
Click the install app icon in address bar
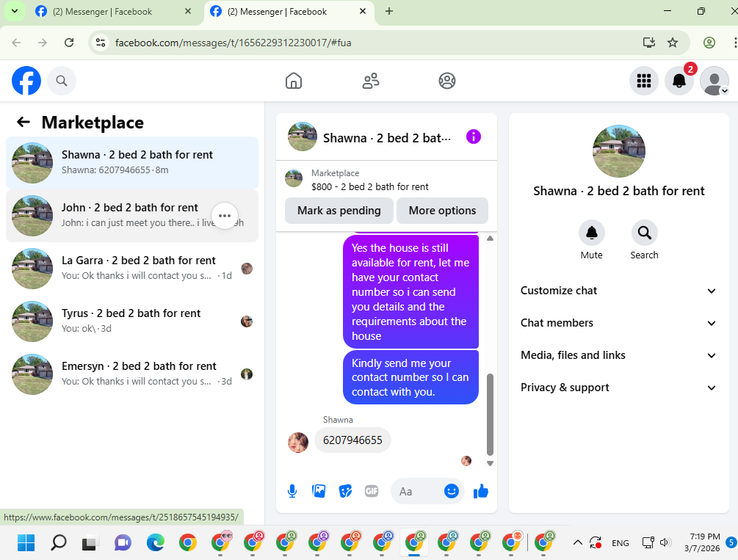(x=649, y=43)
